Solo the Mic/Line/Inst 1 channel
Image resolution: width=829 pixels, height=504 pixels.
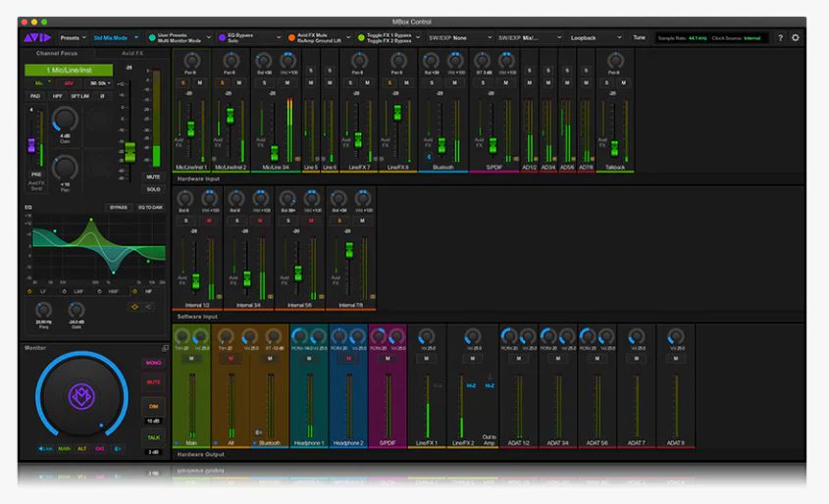(182, 83)
